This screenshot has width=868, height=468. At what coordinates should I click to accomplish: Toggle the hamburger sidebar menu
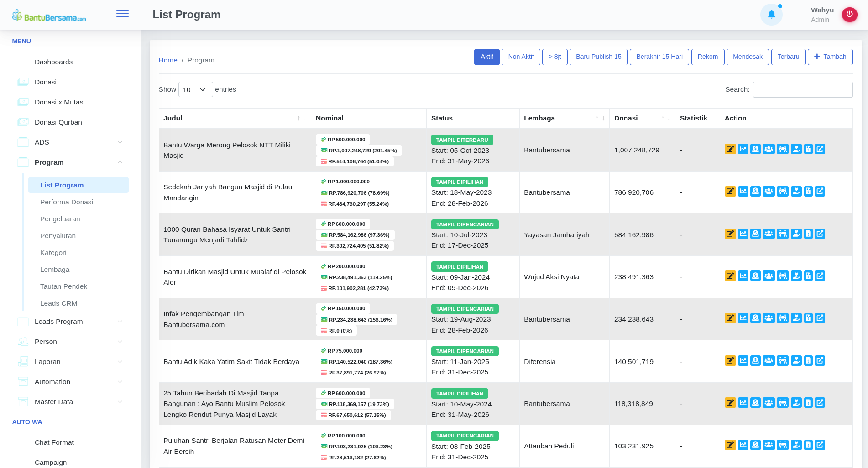[x=122, y=14]
